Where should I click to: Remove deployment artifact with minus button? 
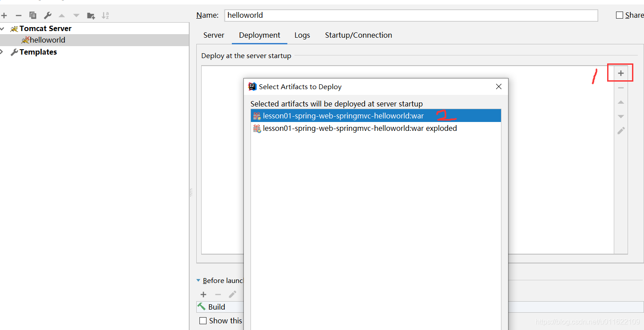click(x=621, y=88)
